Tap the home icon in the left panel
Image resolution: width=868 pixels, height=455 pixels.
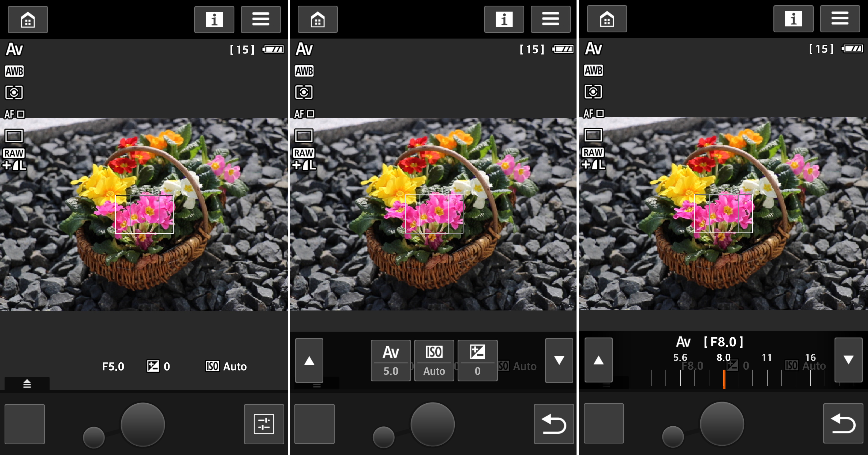[28, 20]
